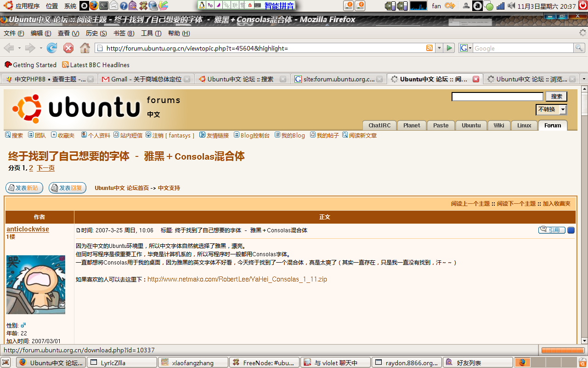Open the 帮助 menu
The image size is (588, 368).
pyautogui.click(x=179, y=33)
